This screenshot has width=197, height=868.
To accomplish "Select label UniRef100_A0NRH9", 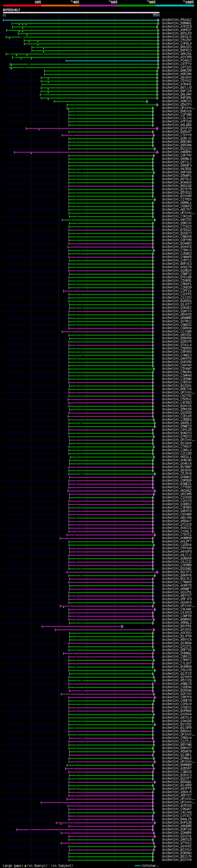I will coord(177,539).
